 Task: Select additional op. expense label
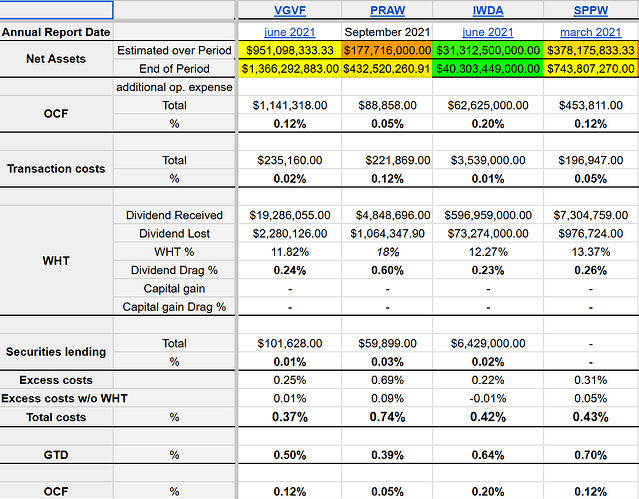point(174,87)
